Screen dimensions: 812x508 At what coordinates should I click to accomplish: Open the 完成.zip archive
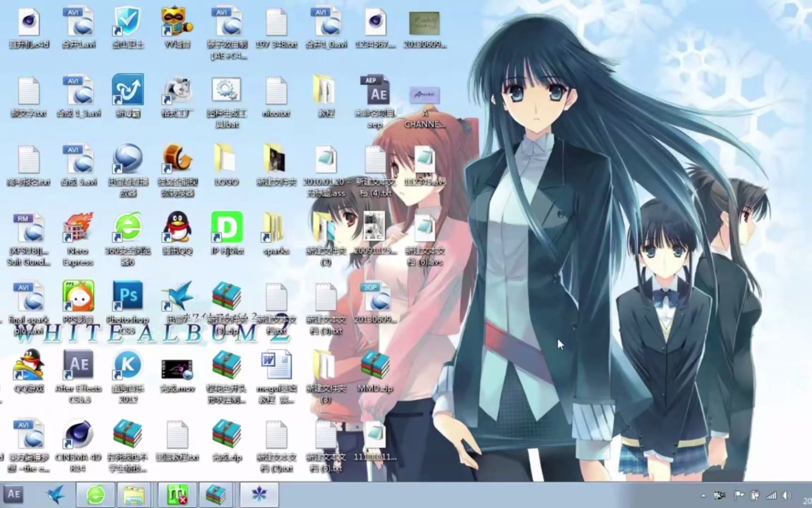coord(226,441)
